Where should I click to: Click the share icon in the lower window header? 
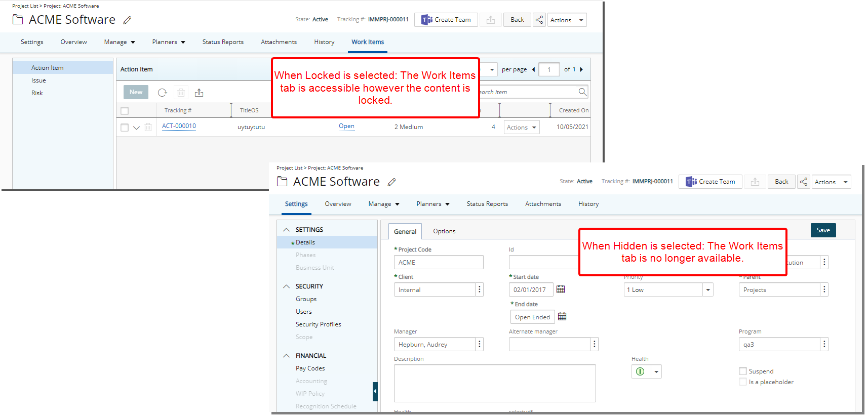click(x=804, y=182)
